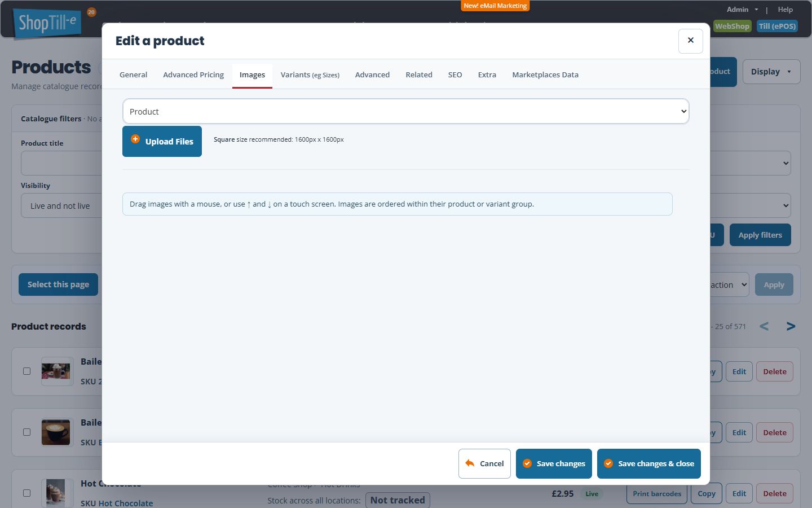This screenshot has height=508, width=812.
Task: Open the SEO tab
Action: point(455,75)
